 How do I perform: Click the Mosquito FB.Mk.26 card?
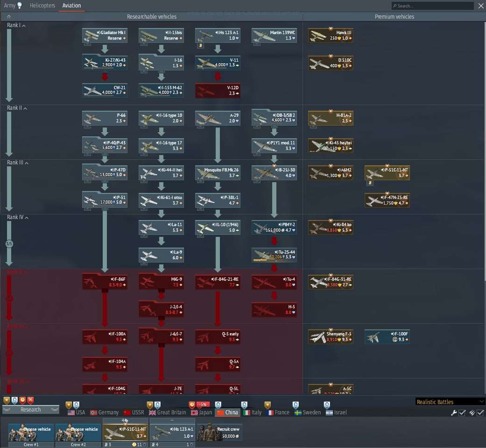(x=218, y=173)
